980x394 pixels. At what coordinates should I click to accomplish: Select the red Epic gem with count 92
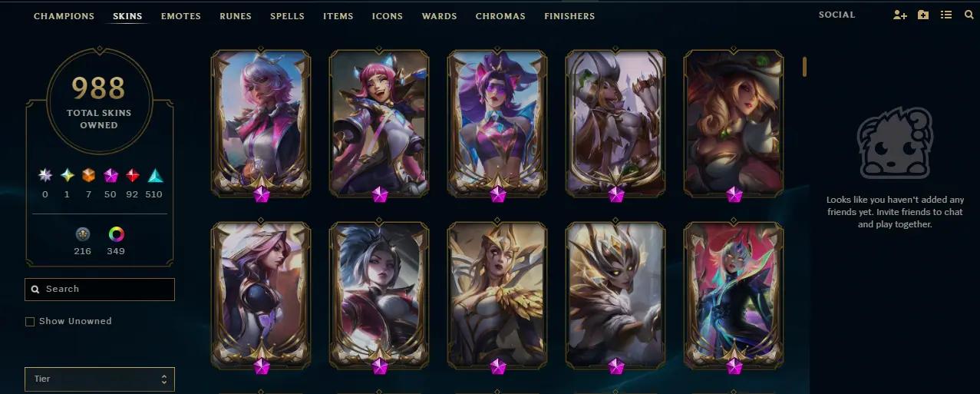132,175
